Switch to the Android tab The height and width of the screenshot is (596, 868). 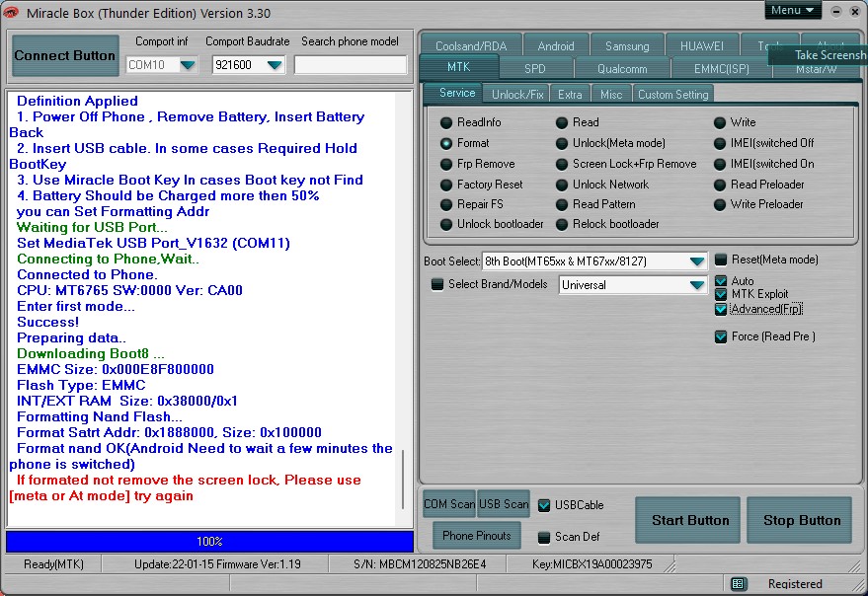(556, 46)
